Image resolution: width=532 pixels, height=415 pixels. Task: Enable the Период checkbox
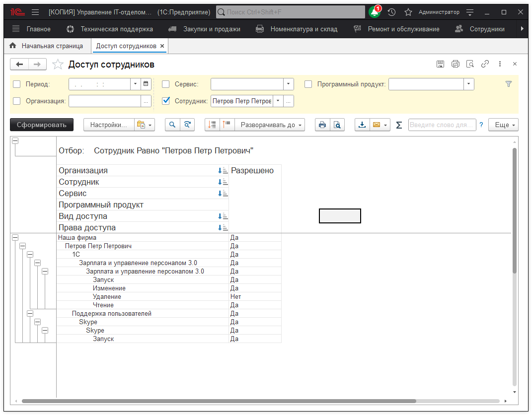click(x=17, y=84)
